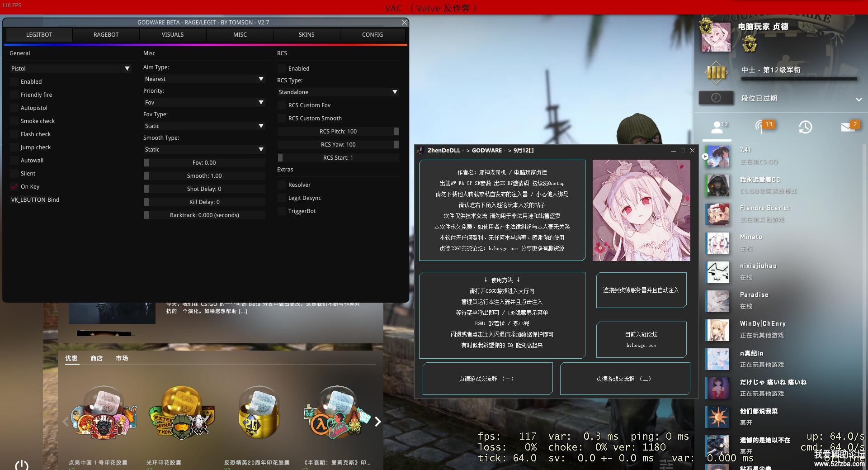Viewport: 868px width, 470px height.
Task: Select 光环印花胶囊 capsule item
Action: point(181,413)
